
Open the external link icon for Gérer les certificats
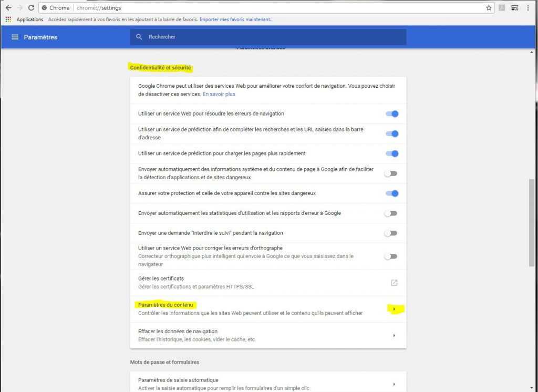[x=394, y=283]
